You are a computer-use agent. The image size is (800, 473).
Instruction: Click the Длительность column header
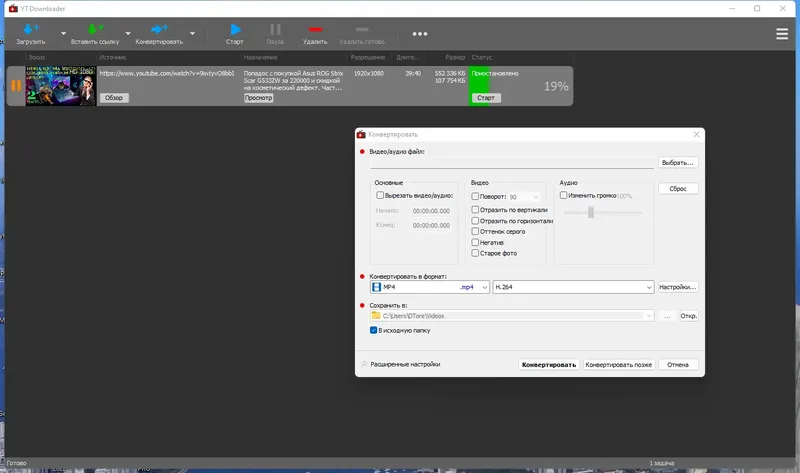coord(408,57)
